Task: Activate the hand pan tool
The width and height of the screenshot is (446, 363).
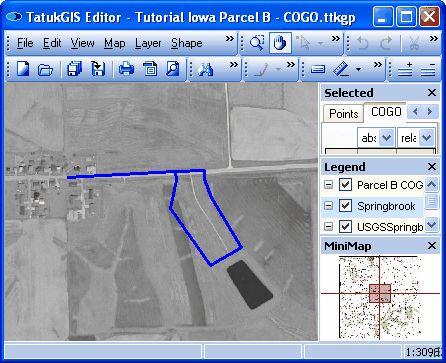Action: coord(280,43)
